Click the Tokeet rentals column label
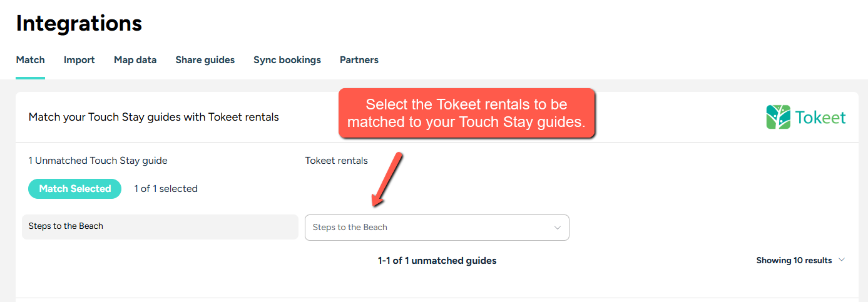 [336, 161]
